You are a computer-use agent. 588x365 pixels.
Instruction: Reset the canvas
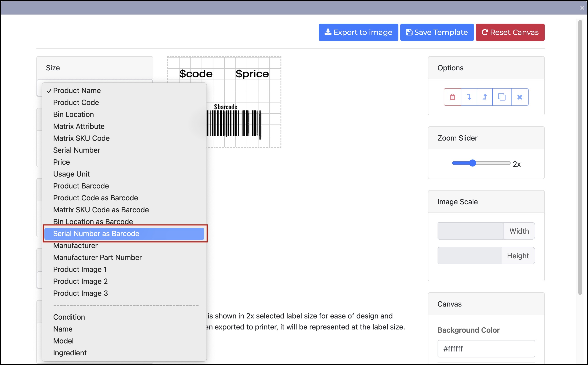point(510,32)
